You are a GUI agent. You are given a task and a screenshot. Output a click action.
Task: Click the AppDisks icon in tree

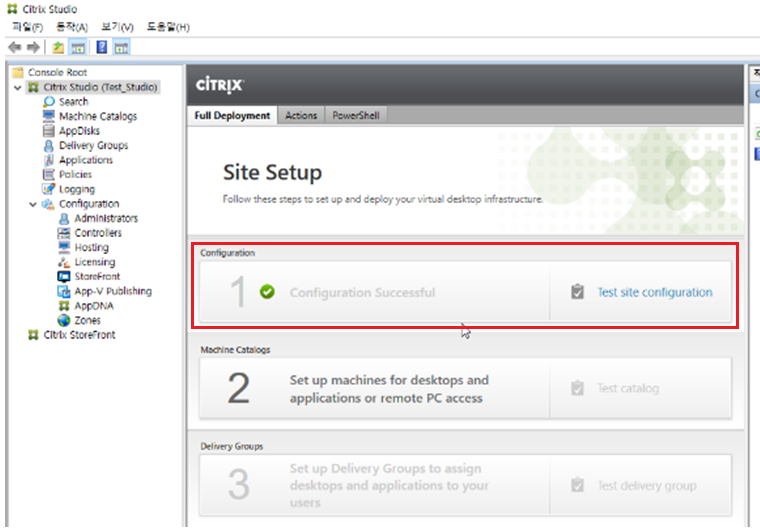(x=48, y=131)
